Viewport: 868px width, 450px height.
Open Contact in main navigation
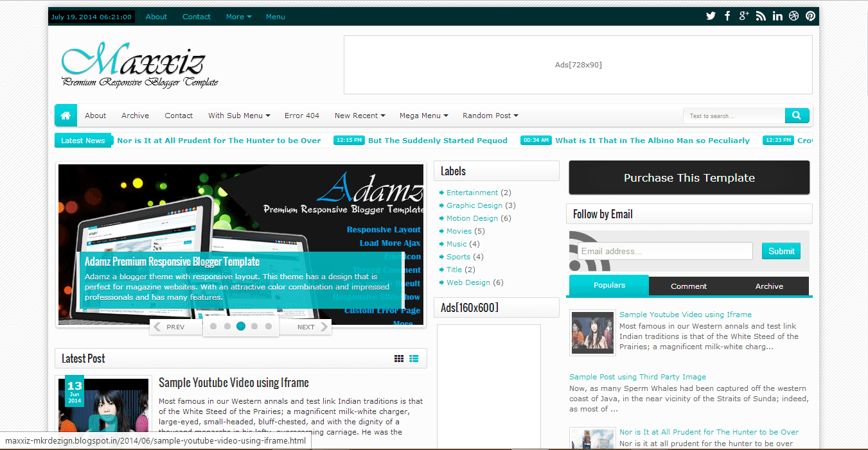coord(179,116)
